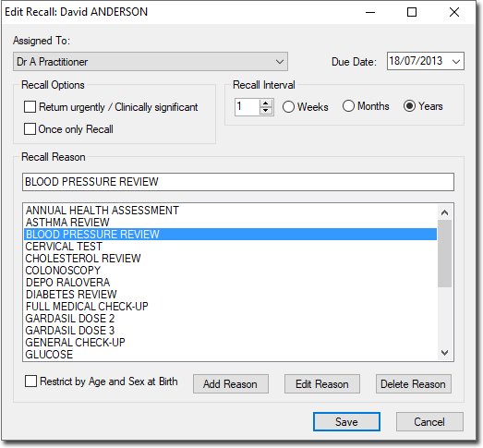Expand the Assigned To practitioner dropdown
The width and height of the screenshot is (483, 448).
point(280,62)
